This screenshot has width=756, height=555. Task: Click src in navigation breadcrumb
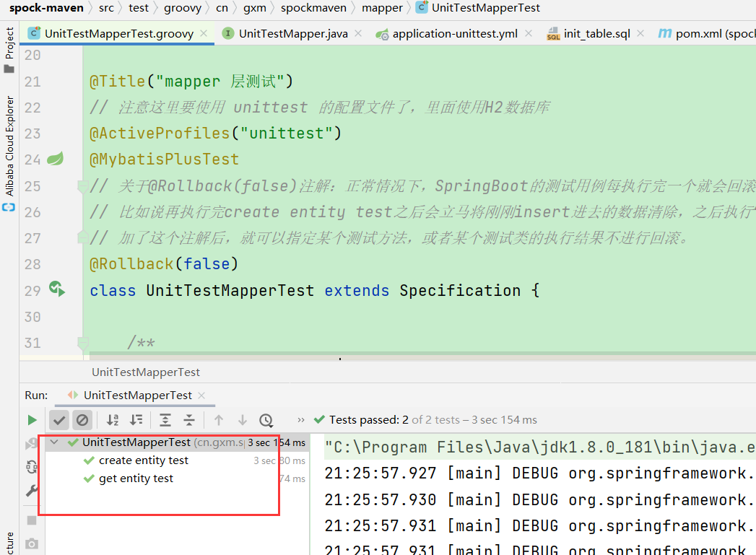point(106,8)
